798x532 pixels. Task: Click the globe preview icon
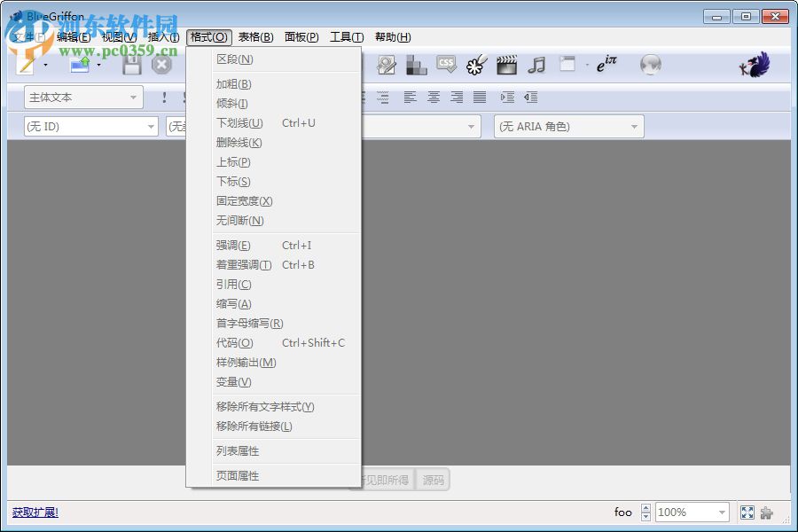(651, 64)
